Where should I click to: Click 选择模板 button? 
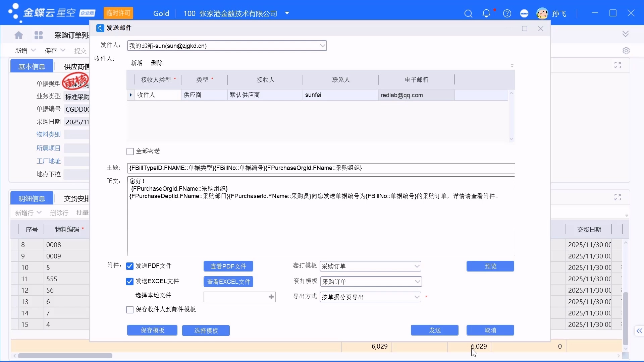click(x=206, y=330)
